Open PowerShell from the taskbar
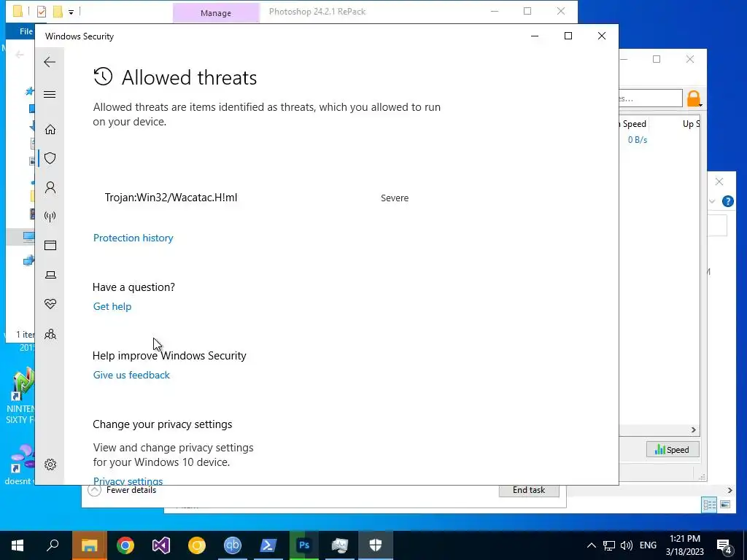This screenshot has width=747, height=560. click(x=268, y=545)
